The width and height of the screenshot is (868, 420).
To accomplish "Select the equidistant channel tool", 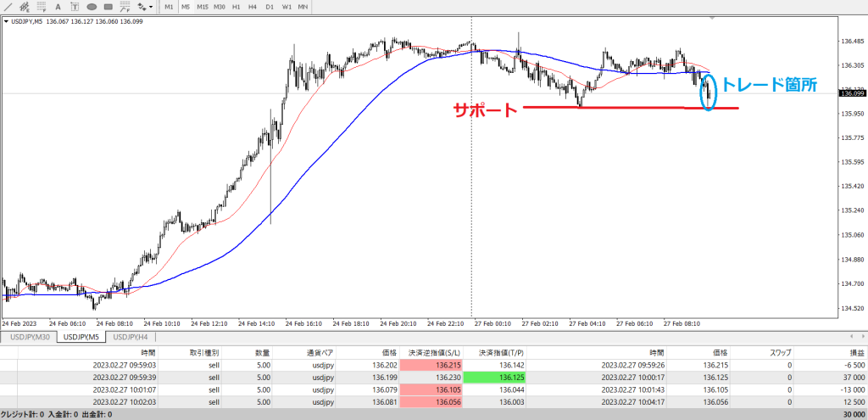I will pyautogui.click(x=24, y=7).
